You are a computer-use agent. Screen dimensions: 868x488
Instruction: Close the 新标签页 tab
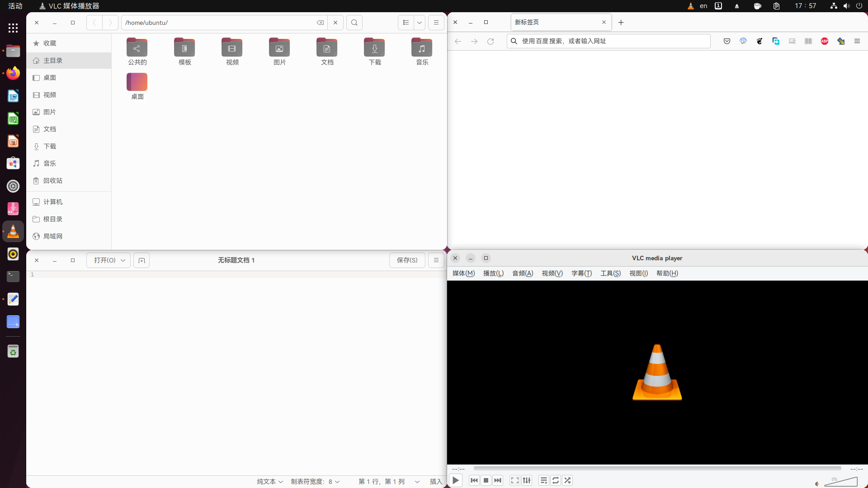coord(604,22)
